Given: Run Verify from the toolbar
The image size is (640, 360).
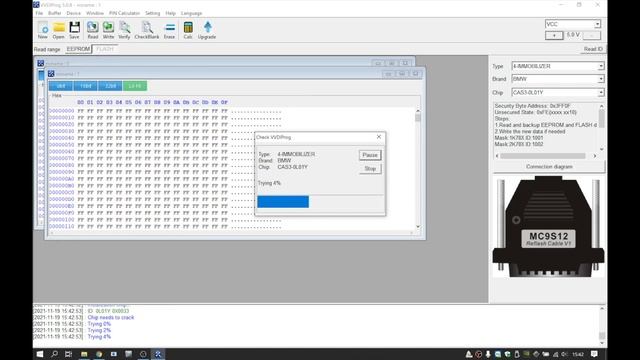Looking at the screenshot, I should [124, 30].
